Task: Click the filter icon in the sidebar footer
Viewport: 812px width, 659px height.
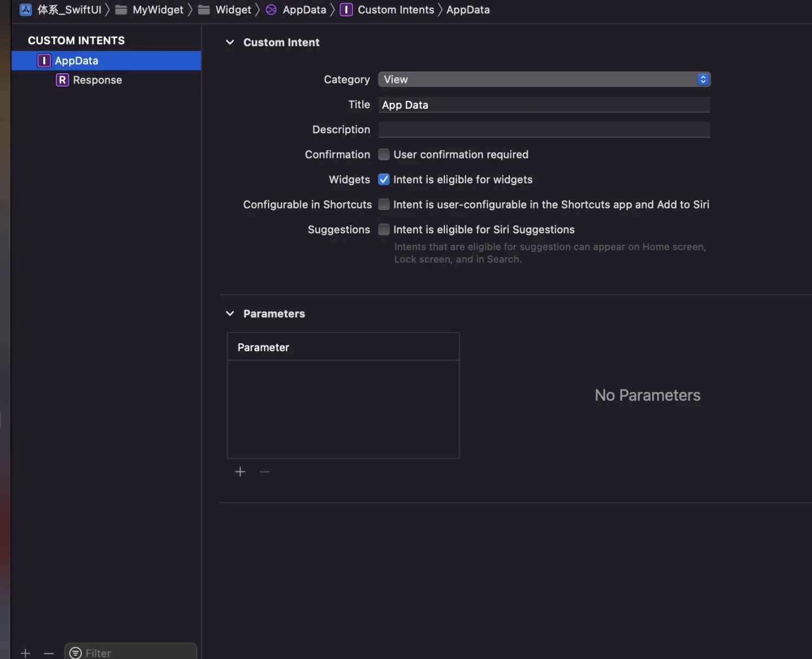Action: (76, 653)
